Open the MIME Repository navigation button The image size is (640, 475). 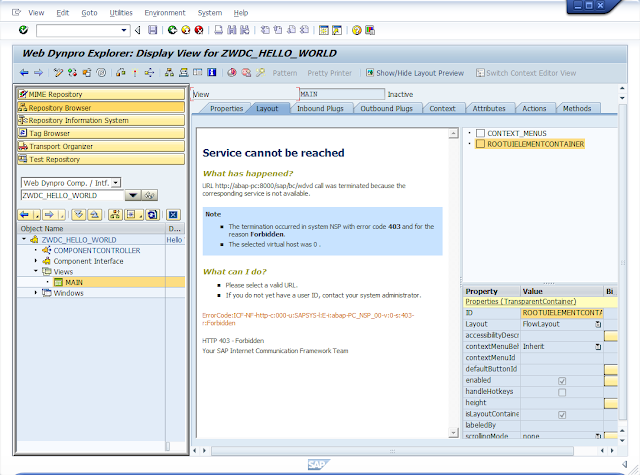tap(101, 94)
